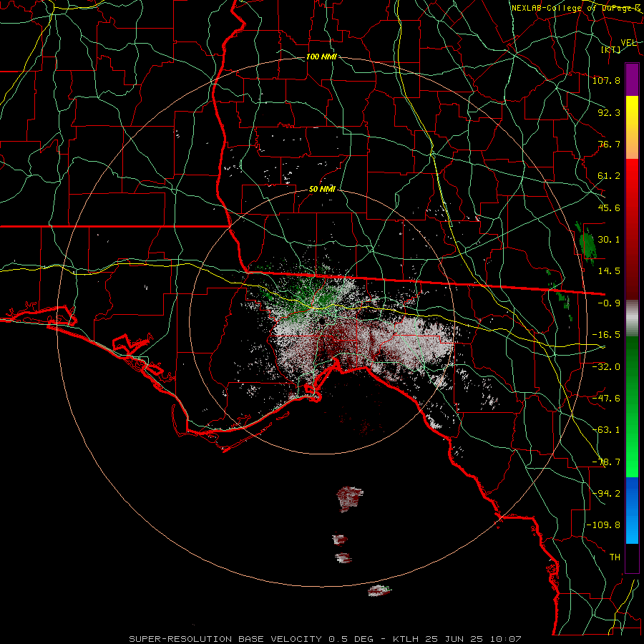644x644 pixels.
Task: Pick the gray near-zero segment of the color bar
Action: [x=632, y=318]
